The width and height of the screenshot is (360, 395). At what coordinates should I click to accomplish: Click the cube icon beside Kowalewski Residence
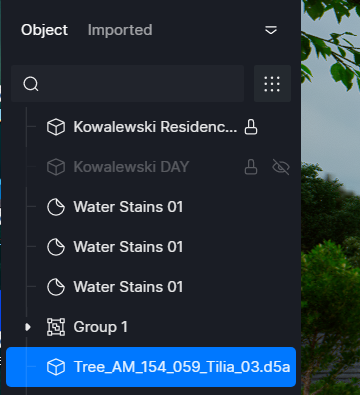[x=56, y=127]
